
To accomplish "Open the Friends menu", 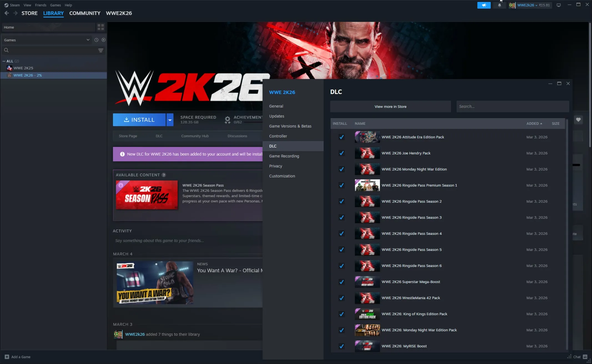I will point(41,5).
